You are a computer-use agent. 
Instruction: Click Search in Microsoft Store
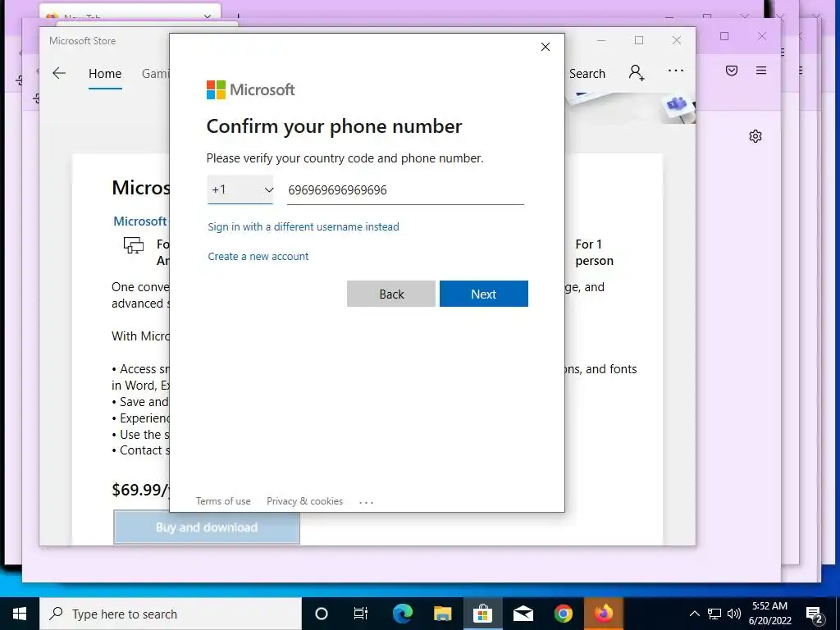587,73
